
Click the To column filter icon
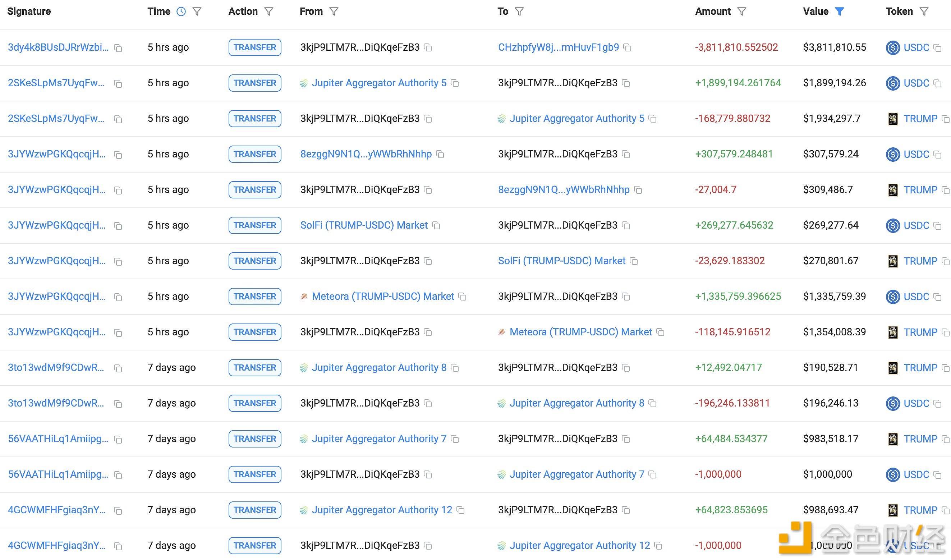[519, 11]
